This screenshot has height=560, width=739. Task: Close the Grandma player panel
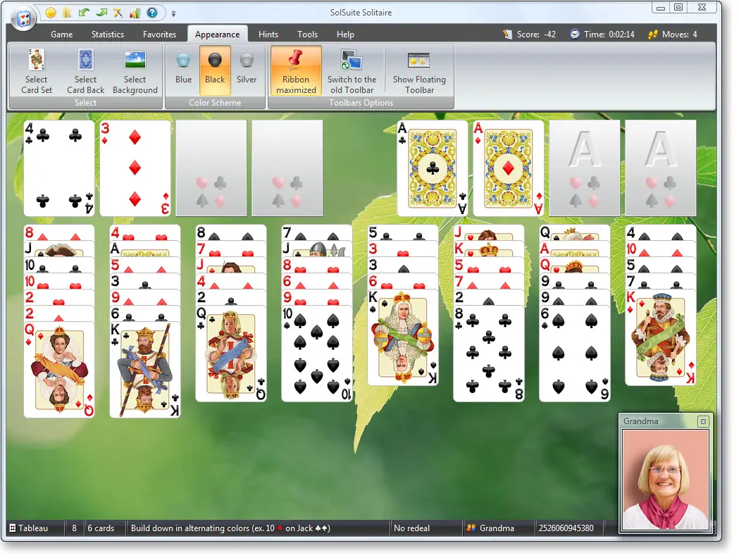point(703,421)
